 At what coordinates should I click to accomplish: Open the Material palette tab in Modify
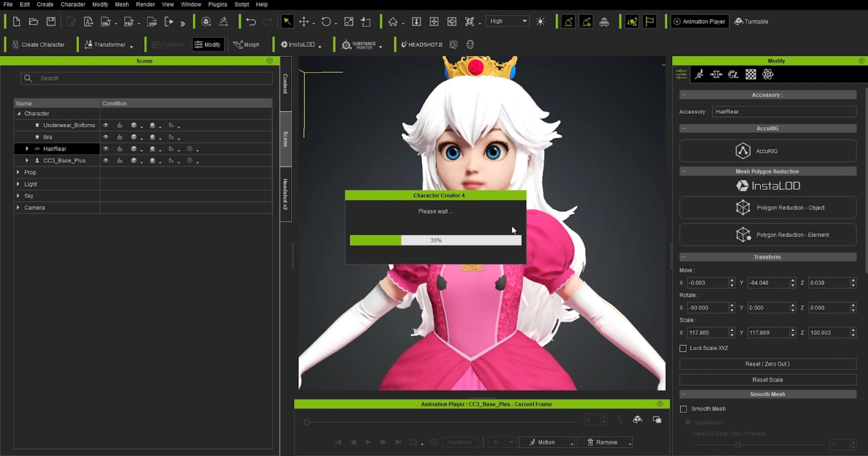coord(733,75)
